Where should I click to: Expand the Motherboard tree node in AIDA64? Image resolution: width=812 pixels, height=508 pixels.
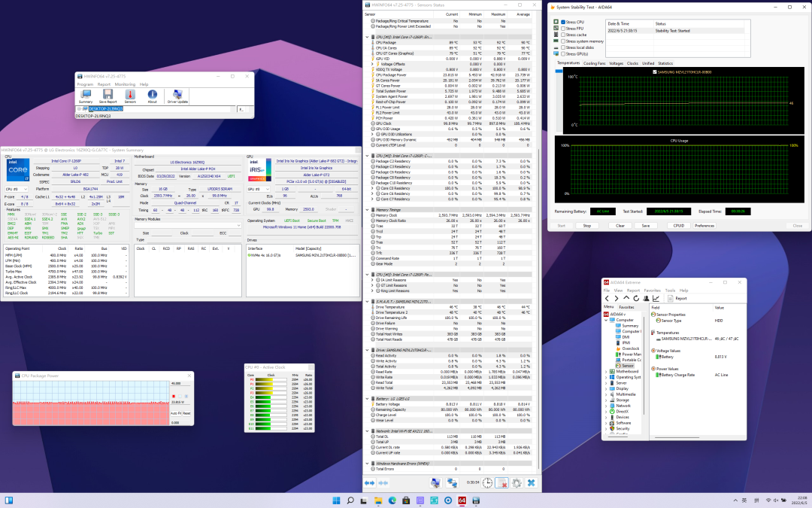tap(607, 371)
